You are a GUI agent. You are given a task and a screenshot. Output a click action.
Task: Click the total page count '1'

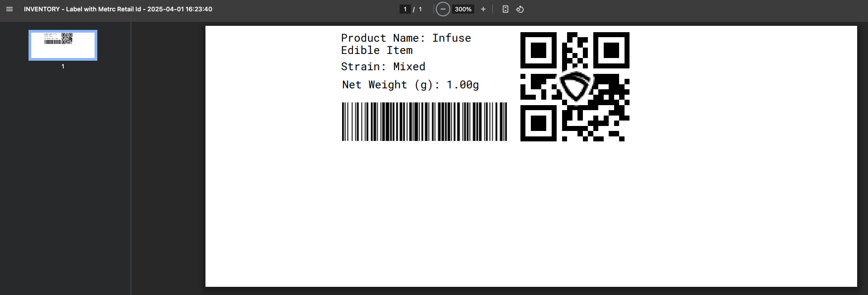pyautogui.click(x=420, y=9)
